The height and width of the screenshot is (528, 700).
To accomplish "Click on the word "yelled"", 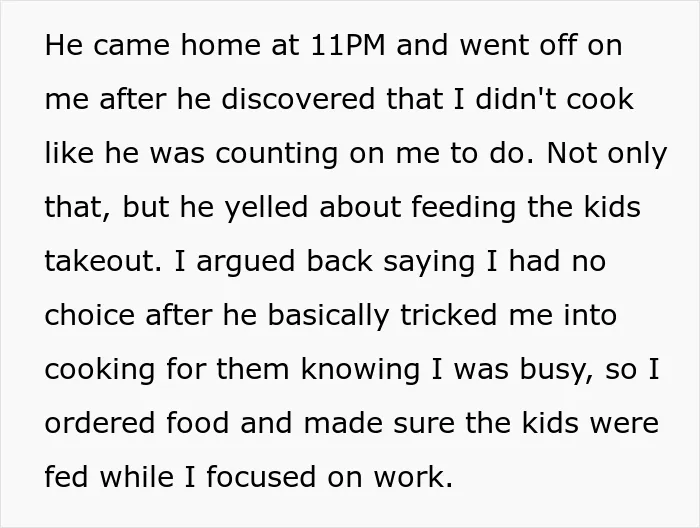I will tap(266, 208).
